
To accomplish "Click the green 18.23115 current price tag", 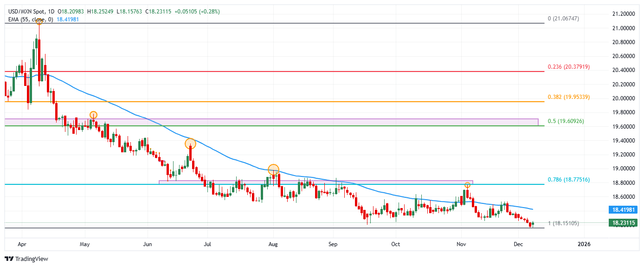I will coord(623,223).
